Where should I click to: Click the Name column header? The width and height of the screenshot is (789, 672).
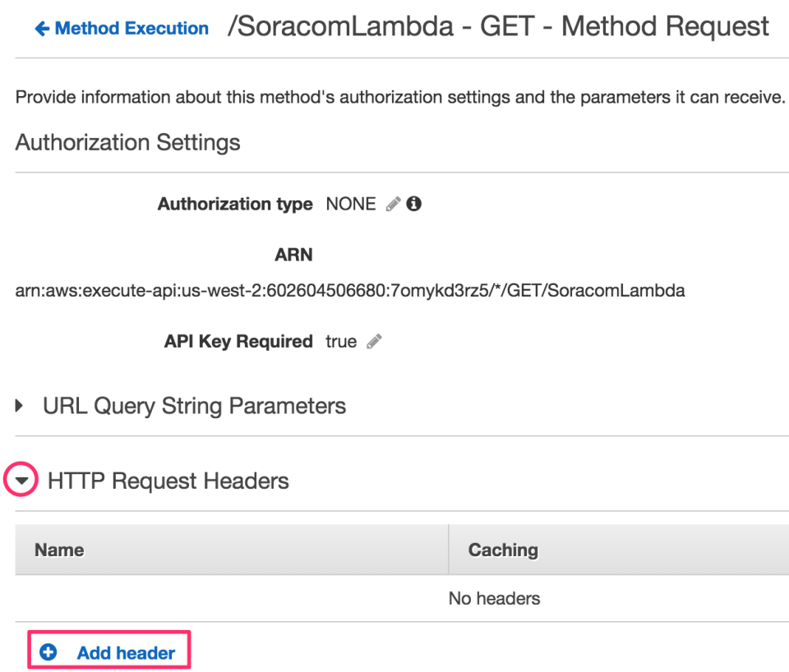60,550
